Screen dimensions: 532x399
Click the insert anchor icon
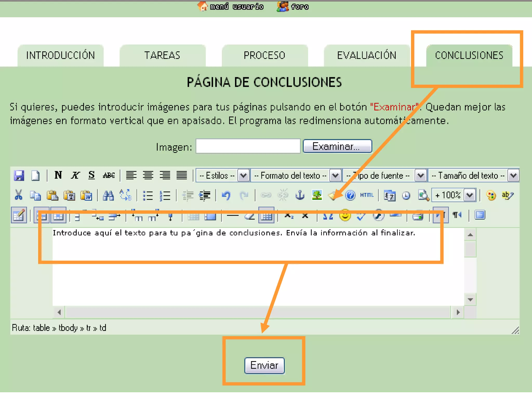click(x=300, y=195)
